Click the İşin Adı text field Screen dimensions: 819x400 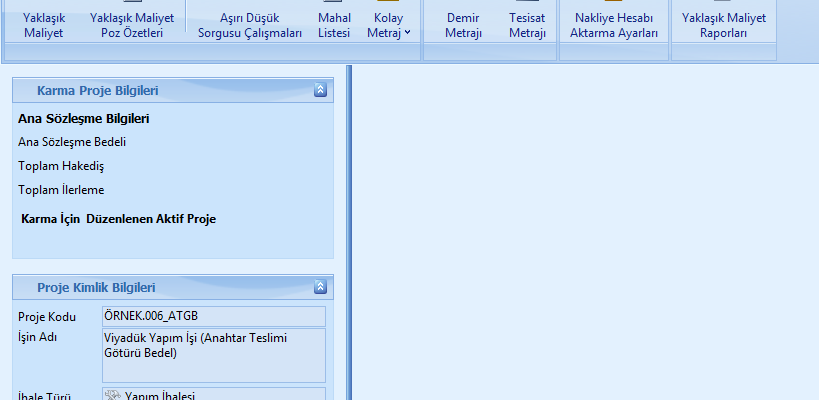[214, 355]
